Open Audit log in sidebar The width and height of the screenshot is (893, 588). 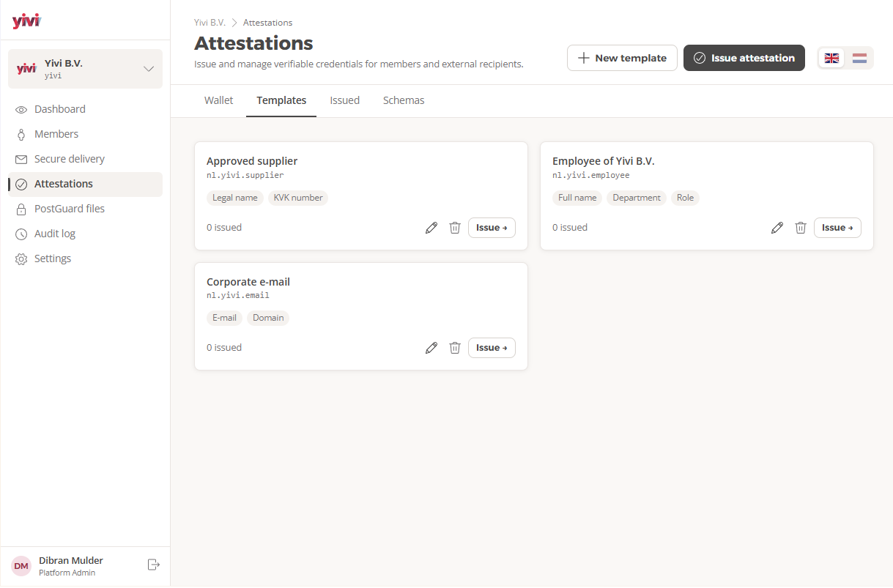(85, 234)
